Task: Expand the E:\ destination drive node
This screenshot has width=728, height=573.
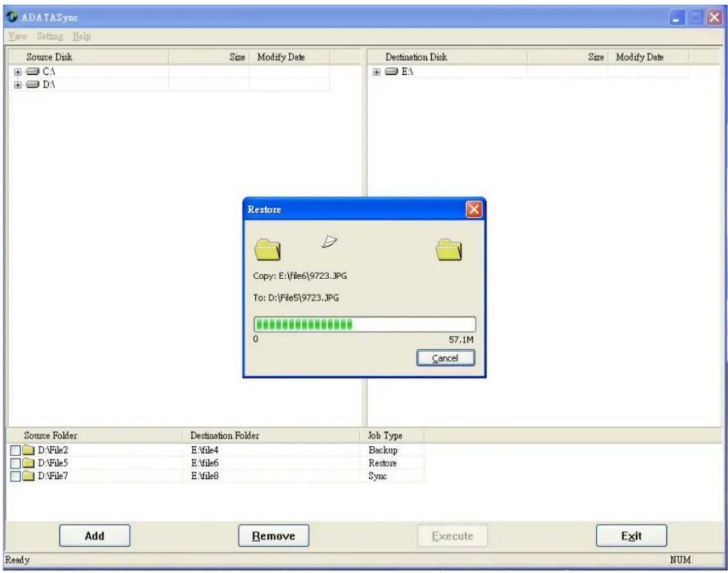Action: click(376, 72)
